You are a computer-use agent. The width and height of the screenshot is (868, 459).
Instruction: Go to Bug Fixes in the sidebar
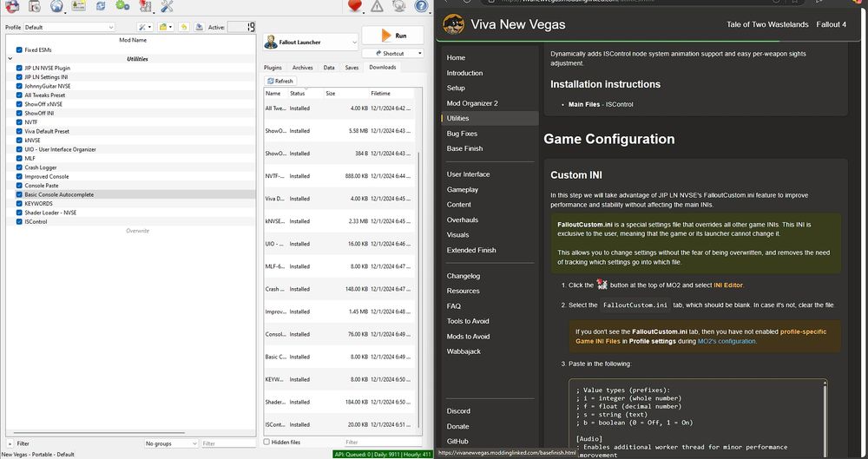click(x=462, y=134)
